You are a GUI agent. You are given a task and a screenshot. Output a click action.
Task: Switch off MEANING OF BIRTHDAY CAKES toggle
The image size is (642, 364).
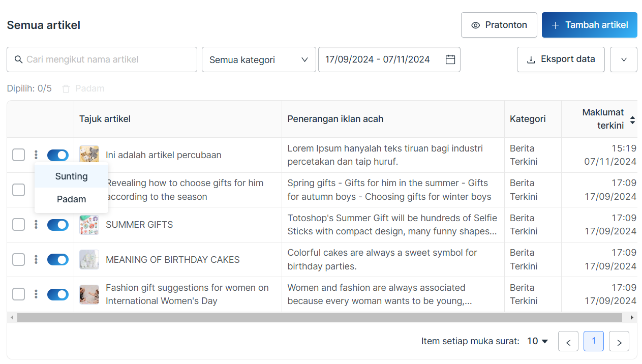[58, 260]
